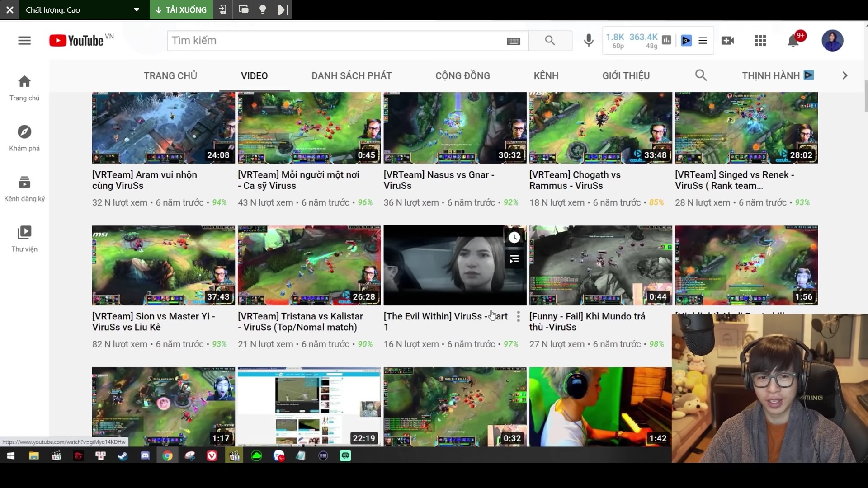Viewport: 868px width, 488px height.
Task: Open the CỘNG ĐỒNG tab
Action: click(462, 75)
